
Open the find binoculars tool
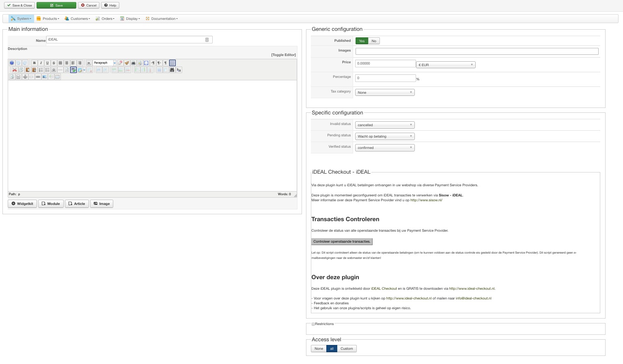click(x=172, y=70)
